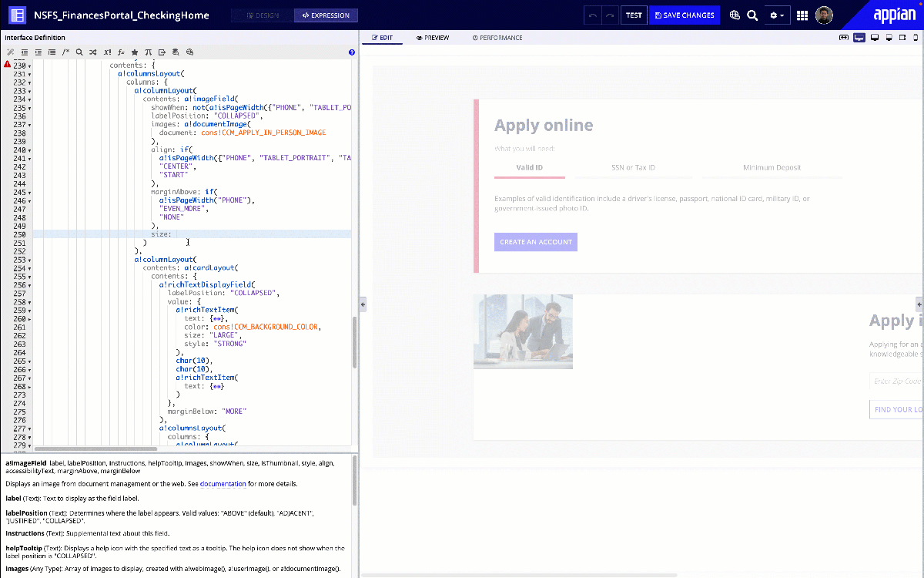Image resolution: width=924 pixels, height=578 pixels.
Task: Switch to Expression mode
Action: click(x=326, y=15)
